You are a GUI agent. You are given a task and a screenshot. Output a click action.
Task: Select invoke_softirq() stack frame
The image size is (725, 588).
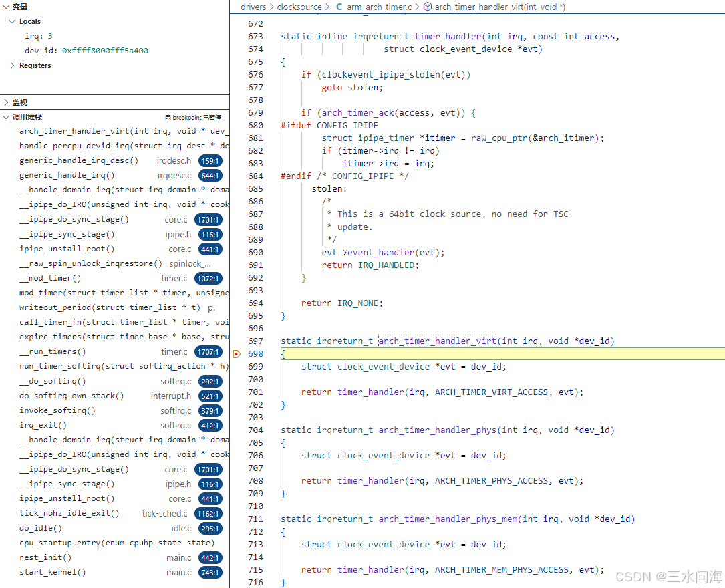click(x=115, y=410)
